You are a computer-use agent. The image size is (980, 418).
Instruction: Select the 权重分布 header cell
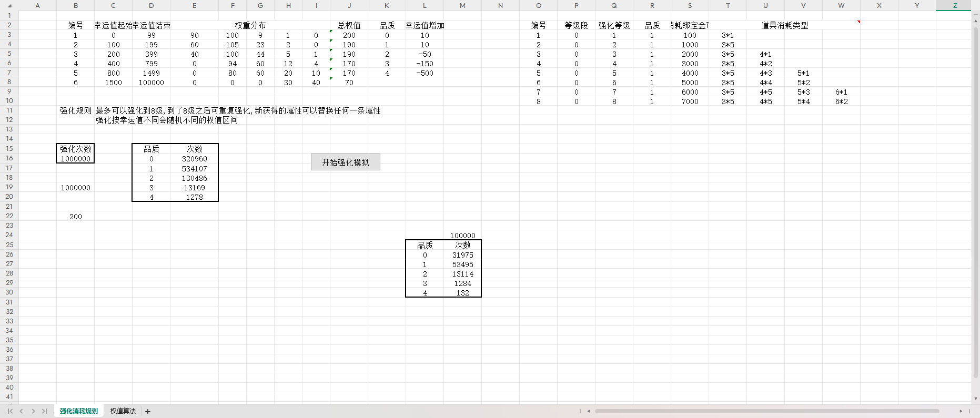tap(250, 25)
